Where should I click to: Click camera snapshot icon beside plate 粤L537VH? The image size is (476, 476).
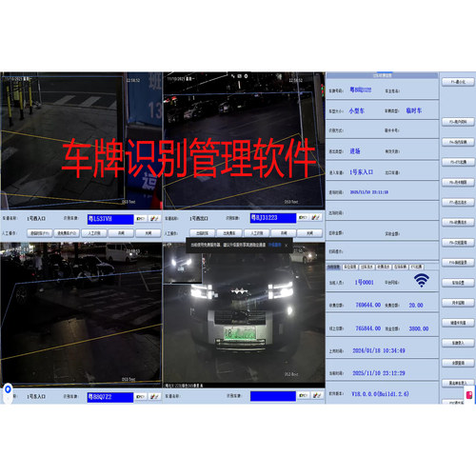point(141,219)
